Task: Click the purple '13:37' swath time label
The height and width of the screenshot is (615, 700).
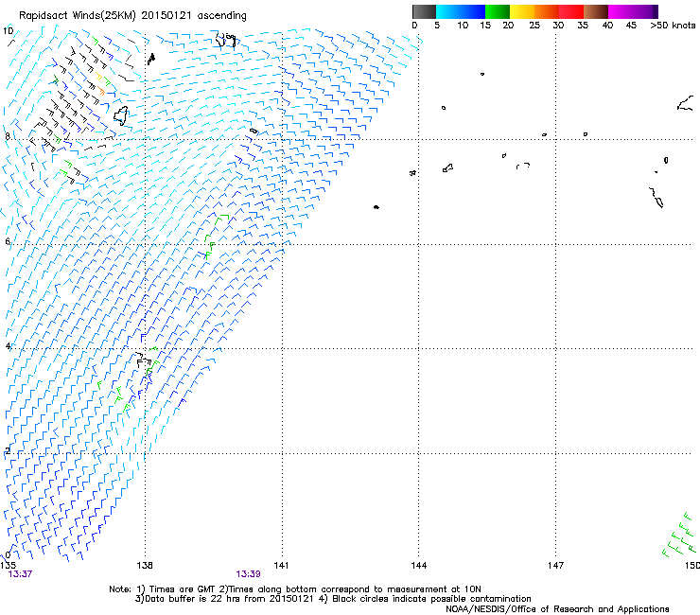Action: [x=20, y=574]
